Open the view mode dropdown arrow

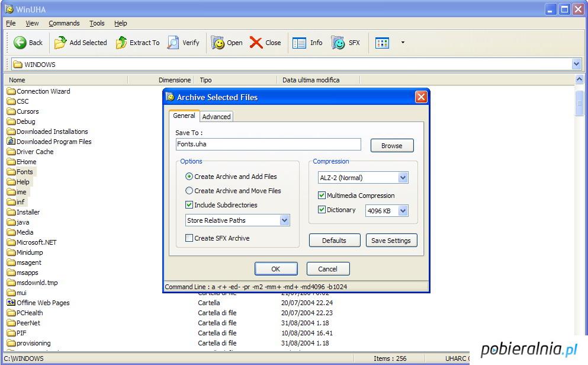(x=403, y=43)
